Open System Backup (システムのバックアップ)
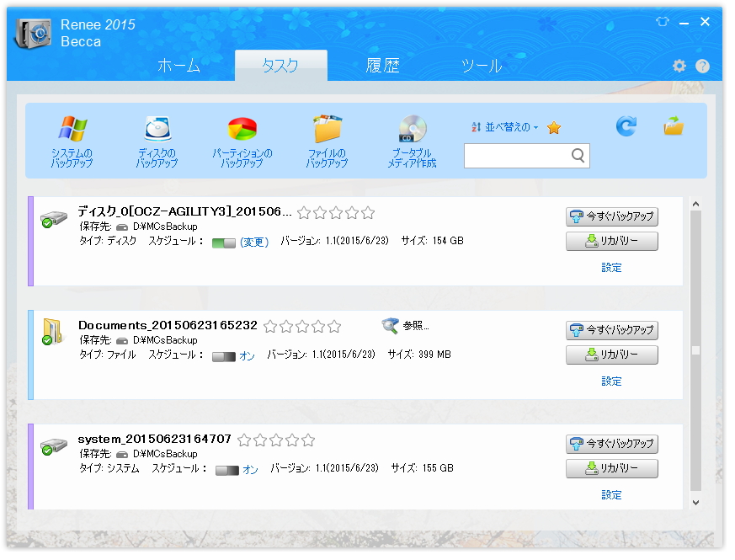The width and height of the screenshot is (735, 560). click(x=72, y=141)
